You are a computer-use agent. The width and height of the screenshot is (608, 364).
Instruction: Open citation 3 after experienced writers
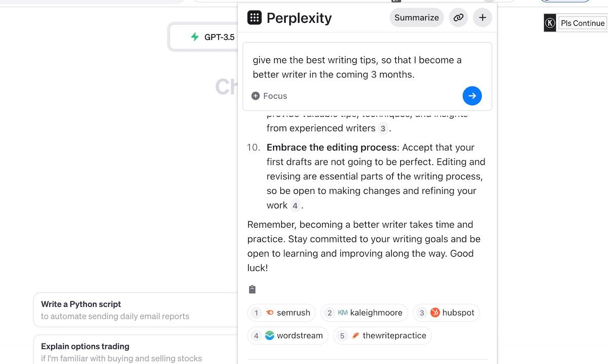pyautogui.click(x=383, y=129)
